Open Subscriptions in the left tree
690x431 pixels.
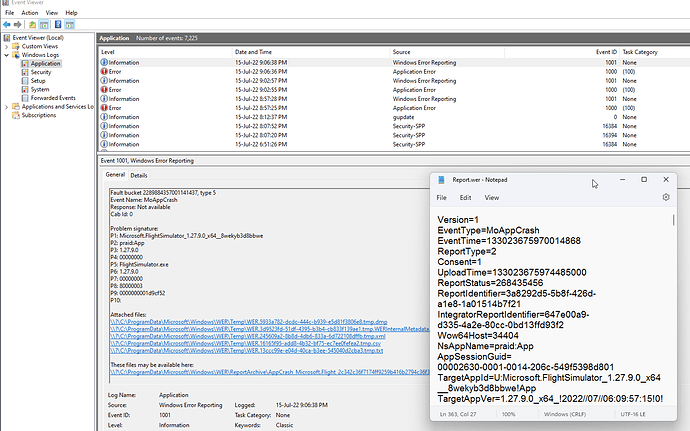click(39, 114)
